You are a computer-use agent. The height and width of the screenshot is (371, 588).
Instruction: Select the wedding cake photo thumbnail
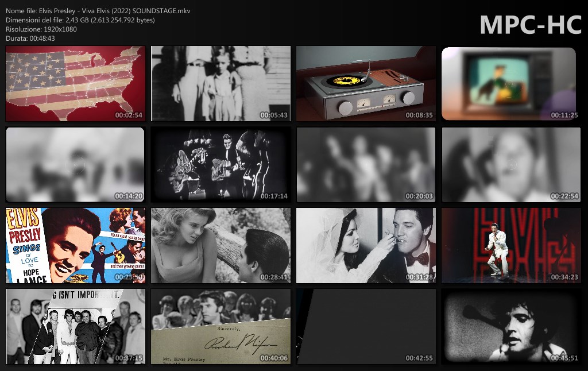[366, 245]
